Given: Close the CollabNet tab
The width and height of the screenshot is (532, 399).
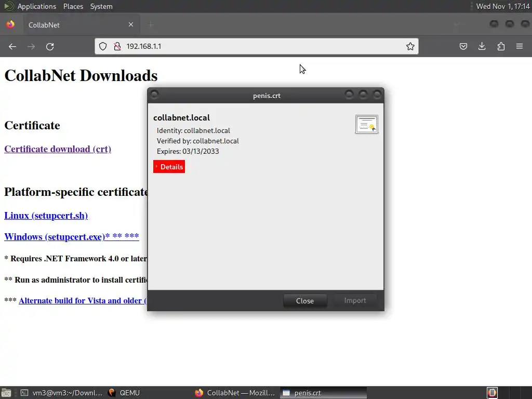Looking at the screenshot, I should click(130, 24).
